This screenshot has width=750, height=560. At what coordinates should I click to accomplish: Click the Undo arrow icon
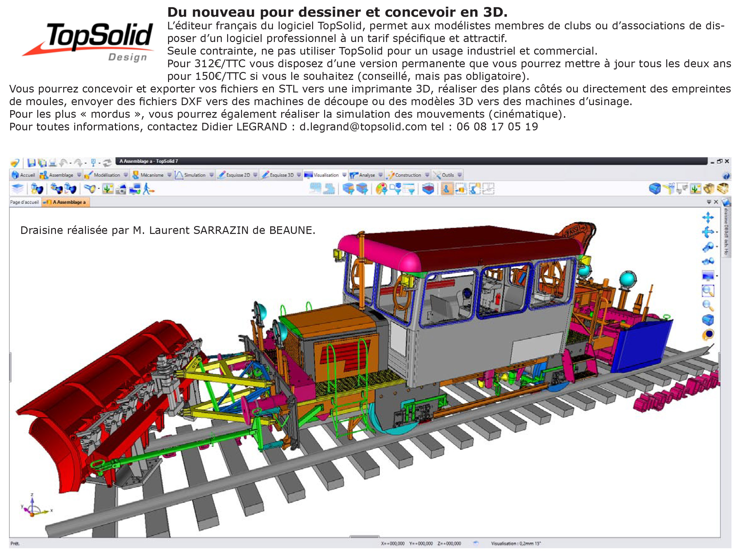pyautogui.click(x=64, y=163)
